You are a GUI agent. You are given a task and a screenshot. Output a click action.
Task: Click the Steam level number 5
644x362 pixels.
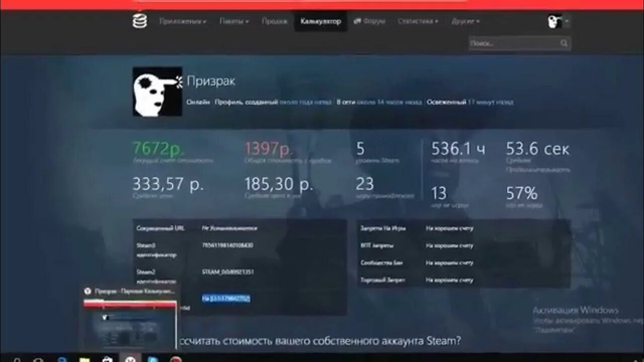(361, 148)
